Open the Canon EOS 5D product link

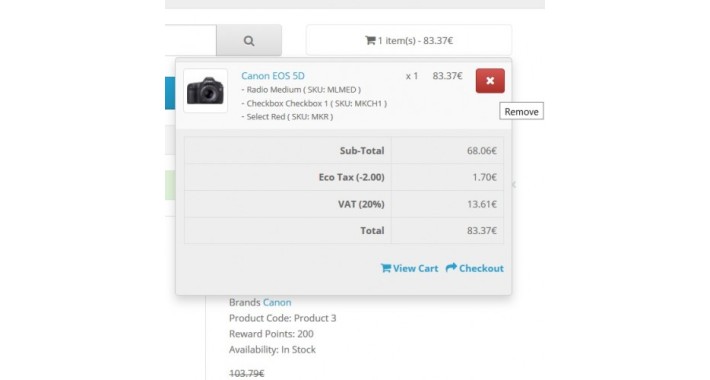[273, 76]
